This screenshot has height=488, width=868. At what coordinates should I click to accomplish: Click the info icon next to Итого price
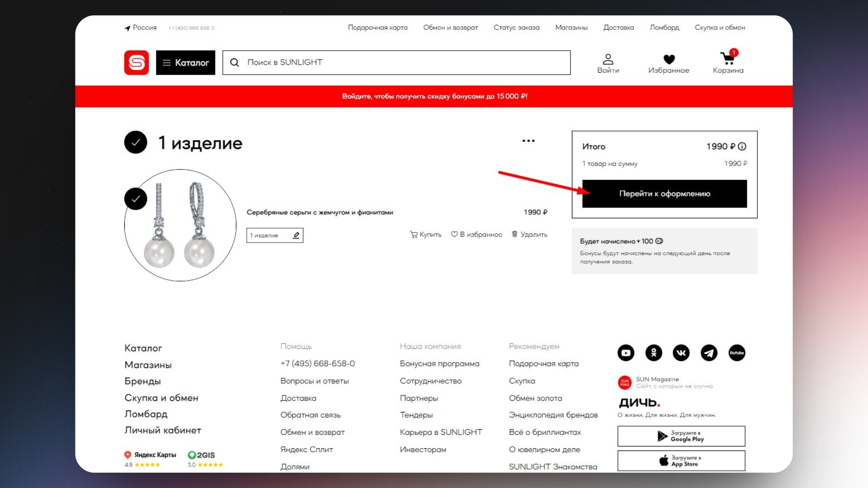[x=742, y=146]
